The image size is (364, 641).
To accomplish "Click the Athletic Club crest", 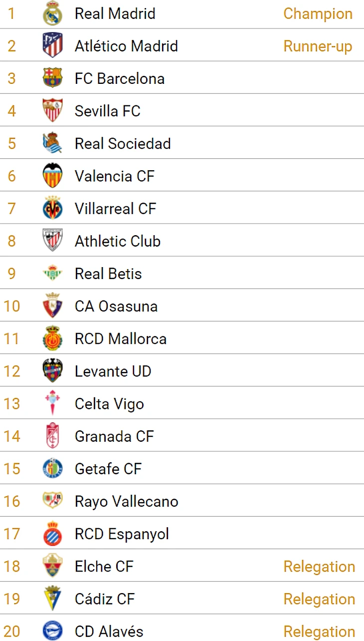I will [52, 241].
